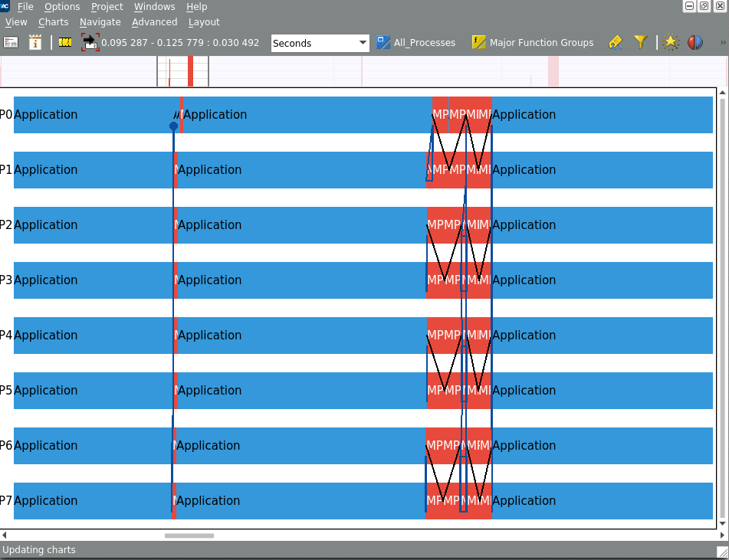
Task: Click the middle Application block on P1
Action: tap(302, 169)
